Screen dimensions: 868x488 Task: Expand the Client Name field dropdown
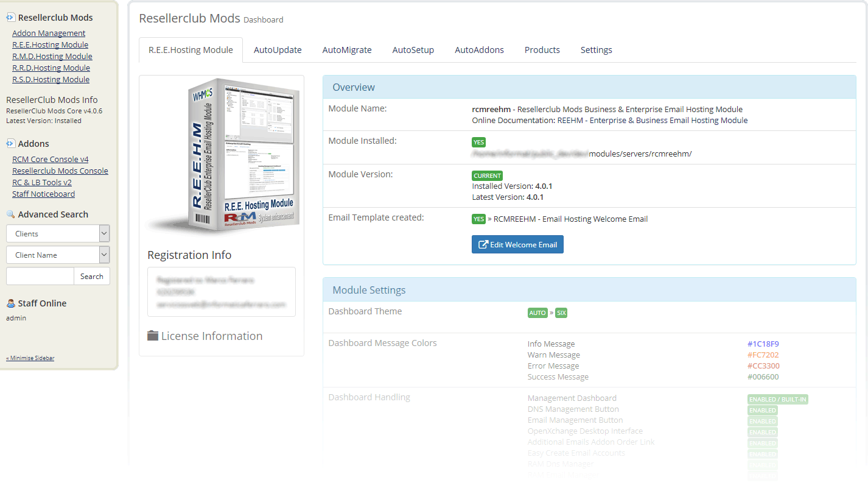coord(58,255)
